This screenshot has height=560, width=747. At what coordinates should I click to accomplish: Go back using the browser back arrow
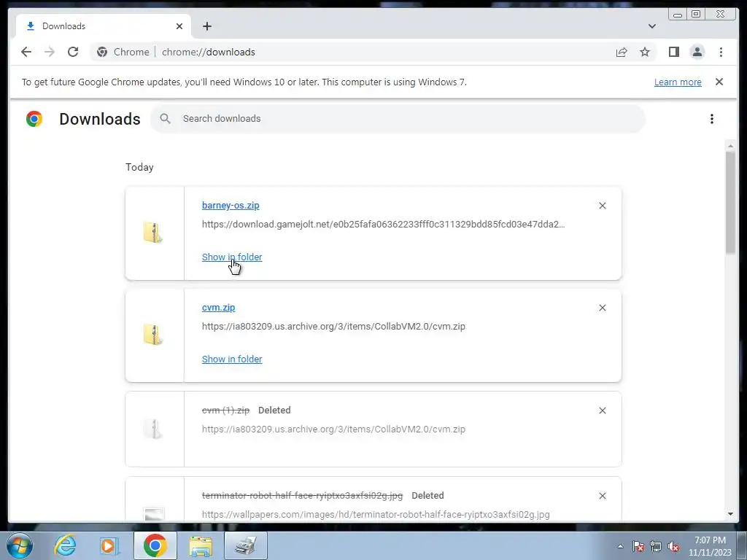[26, 52]
